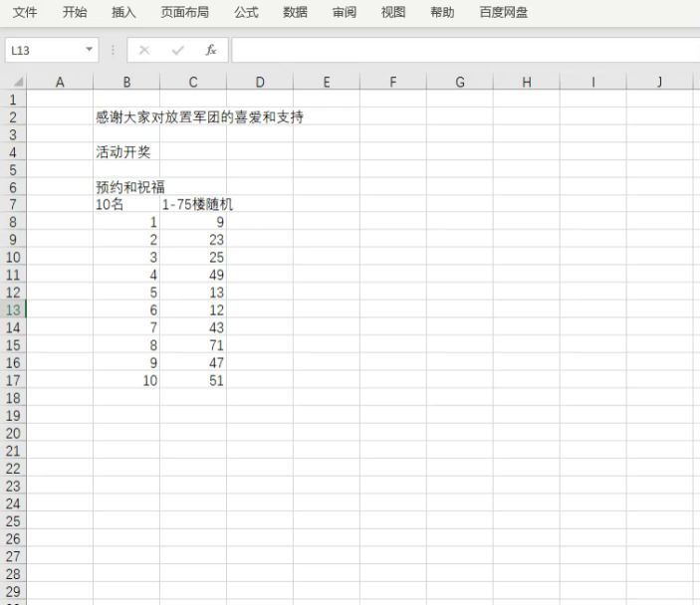Screen dimensions: 700x605
Task: Click the cell with value 71
Action: (x=193, y=345)
